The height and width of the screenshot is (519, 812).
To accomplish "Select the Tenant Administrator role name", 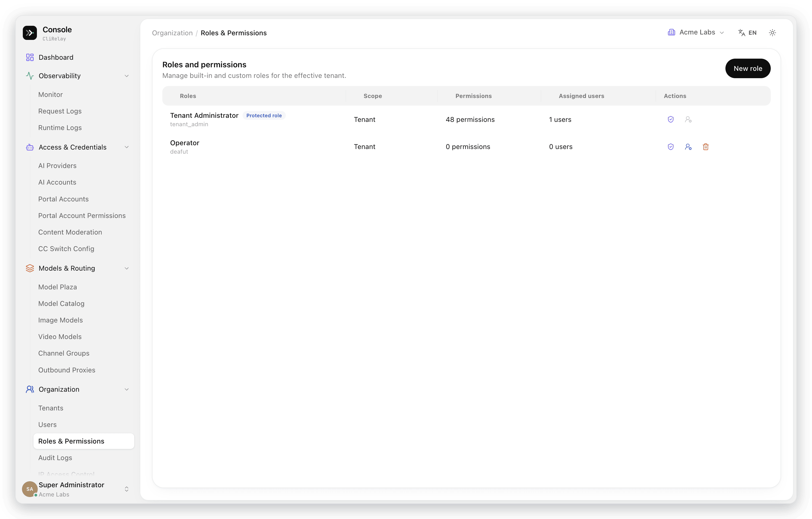I will [x=204, y=116].
